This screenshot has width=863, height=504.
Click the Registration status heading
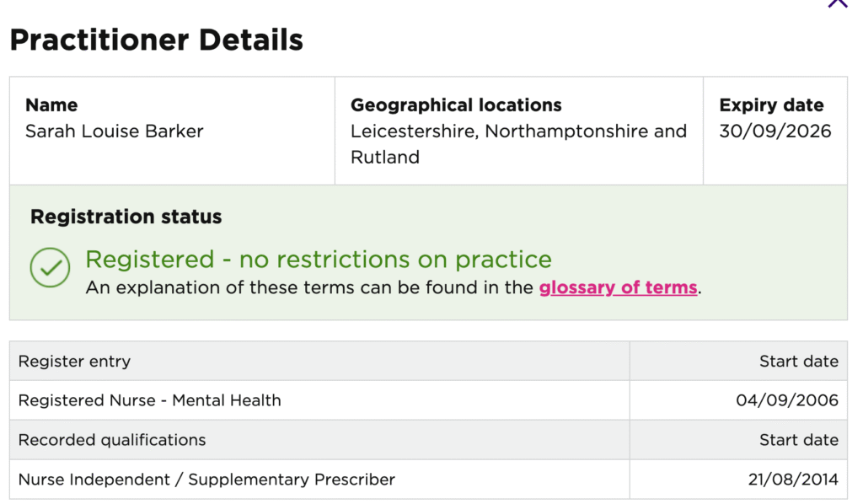[126, 217]
